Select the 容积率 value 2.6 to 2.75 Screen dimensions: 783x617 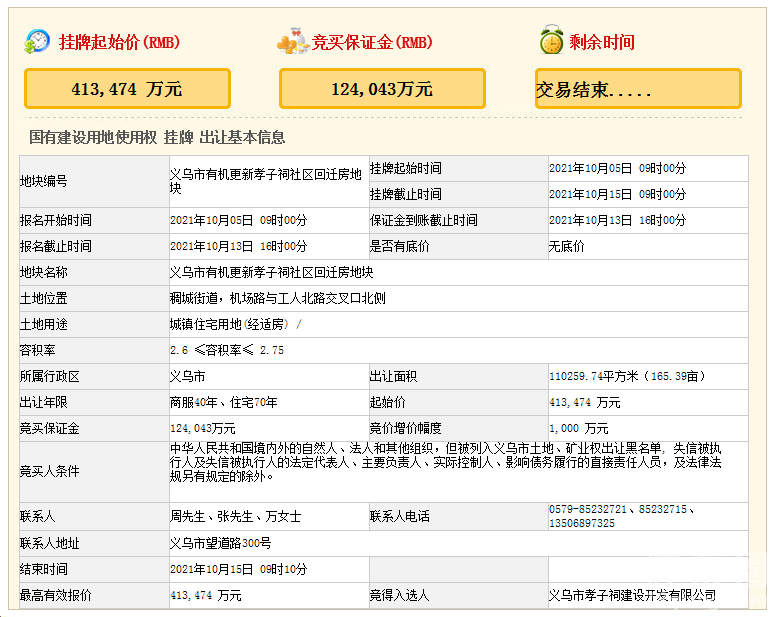point(227,350)
